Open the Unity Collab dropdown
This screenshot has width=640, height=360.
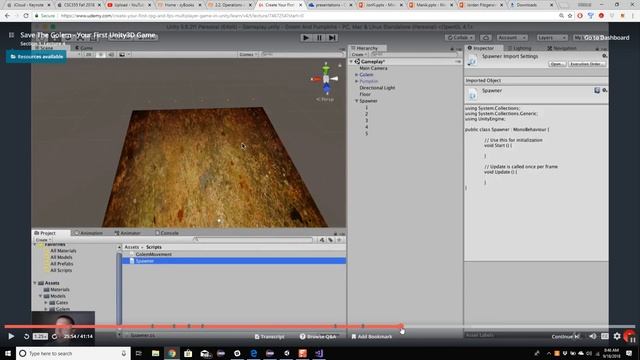tap(460, 38)
